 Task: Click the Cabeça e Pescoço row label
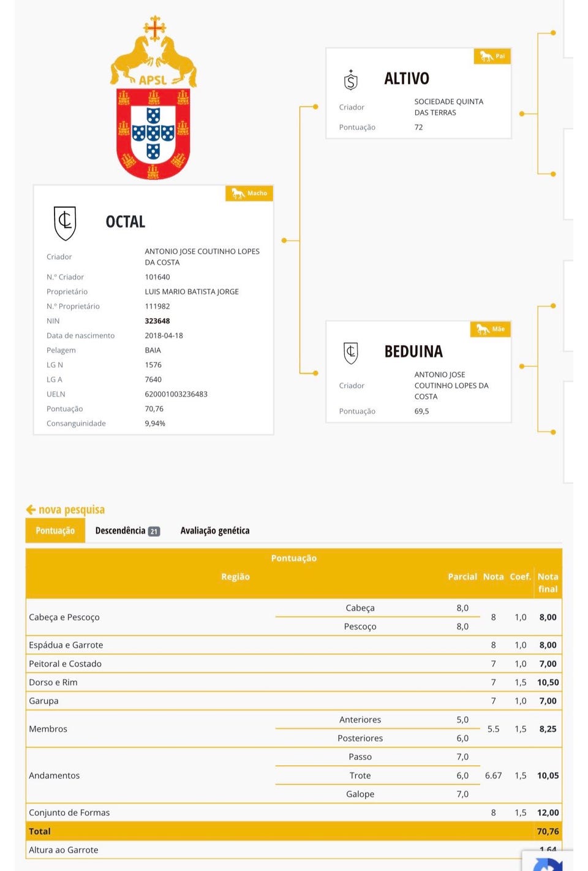(64, 617)
